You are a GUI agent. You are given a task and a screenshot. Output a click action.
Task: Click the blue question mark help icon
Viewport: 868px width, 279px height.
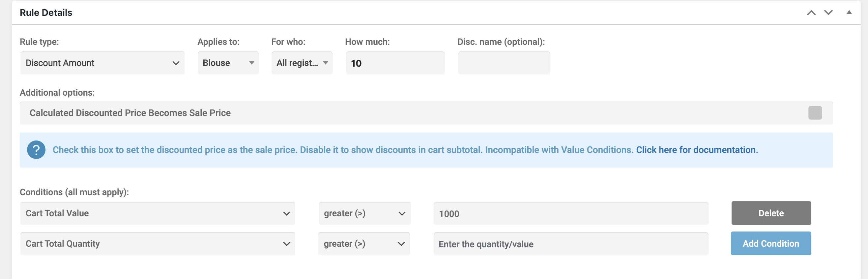click(x=36, y=150)
